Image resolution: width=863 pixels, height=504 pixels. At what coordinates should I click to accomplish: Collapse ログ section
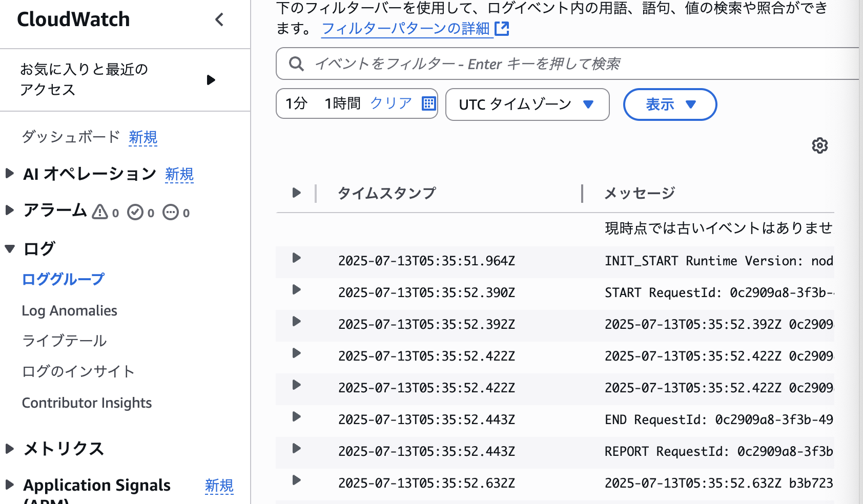pos(10,249)
